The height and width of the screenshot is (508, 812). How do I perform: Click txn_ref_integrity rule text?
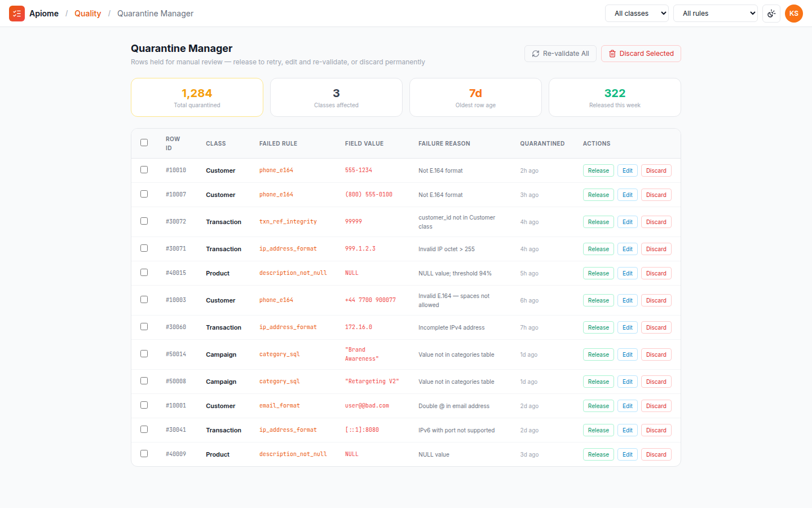(x=288, y=222)
